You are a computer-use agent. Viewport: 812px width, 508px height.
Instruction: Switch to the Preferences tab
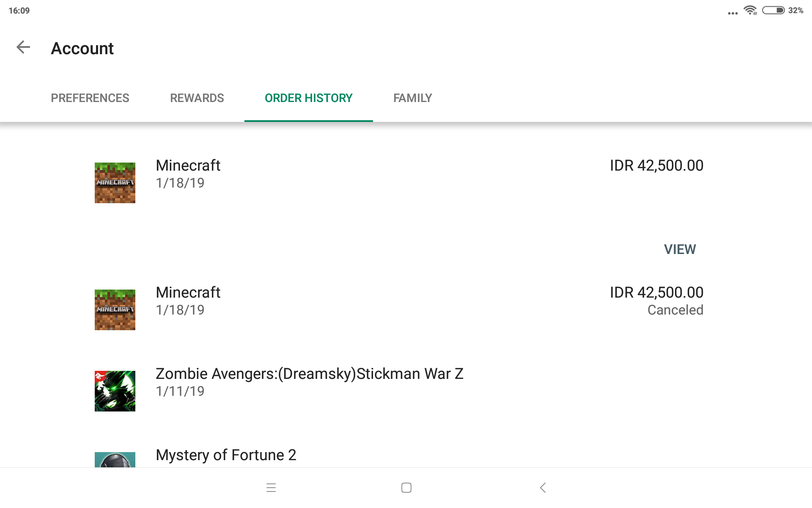[90, 98]
